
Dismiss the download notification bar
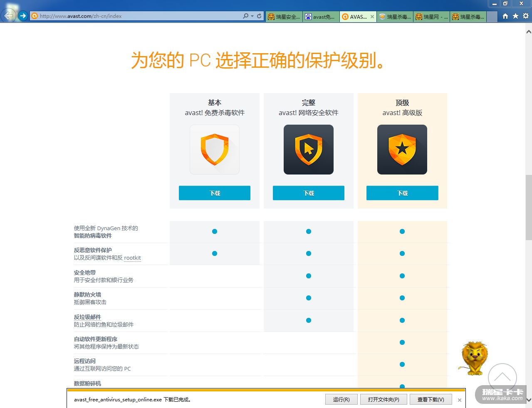point(460,400)
